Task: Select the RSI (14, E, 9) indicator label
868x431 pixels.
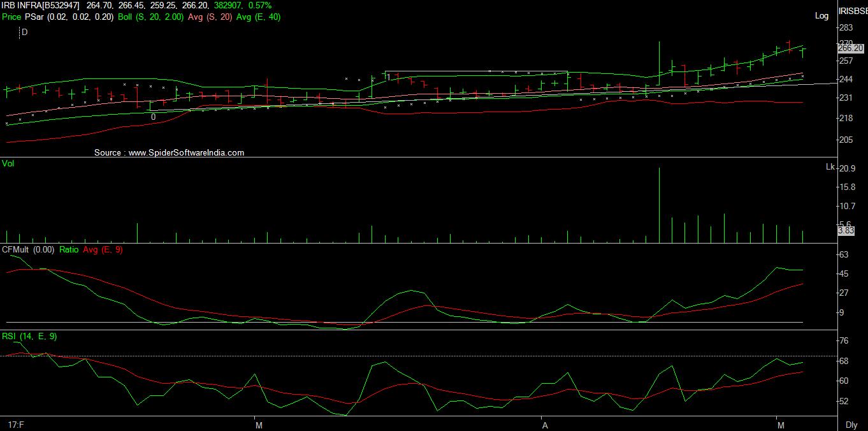Action: tap(29, 336)
